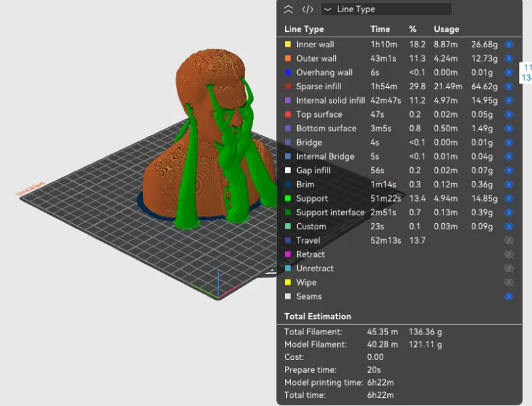Select the Sparse infill row label
Screen dimensions: 532x406
[319, 87]
